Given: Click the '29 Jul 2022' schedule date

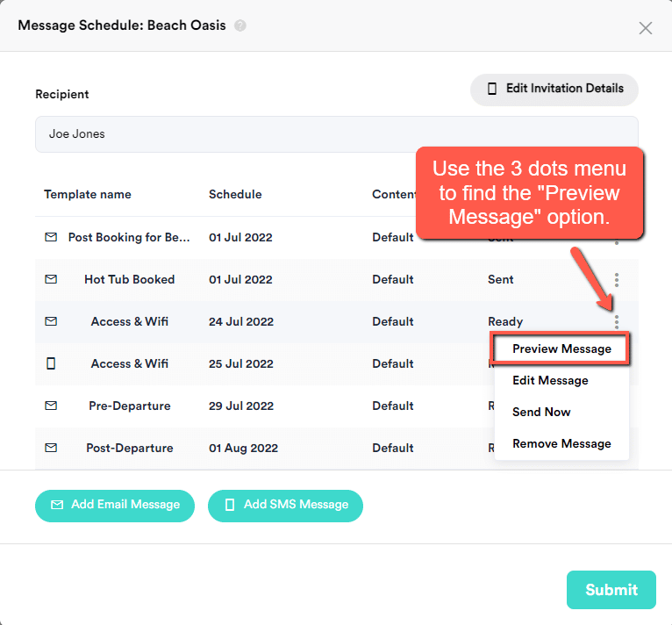Looking at the screenshot, I should tap(241, 406).
